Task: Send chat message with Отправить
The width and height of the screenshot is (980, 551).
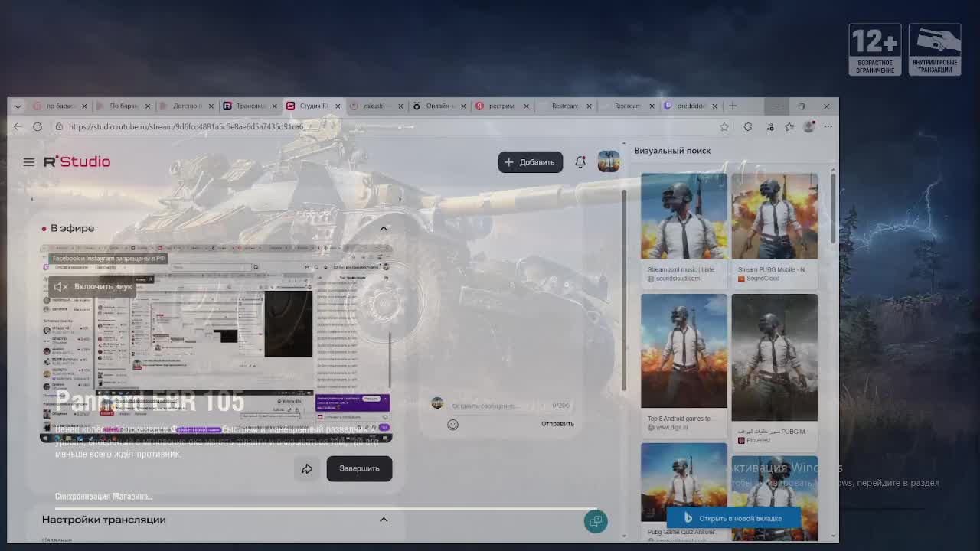Action: click(557, 424)
